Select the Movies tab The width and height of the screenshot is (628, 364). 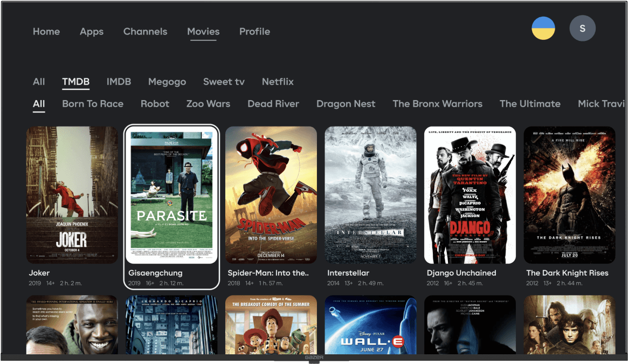(x=203, y=32)
